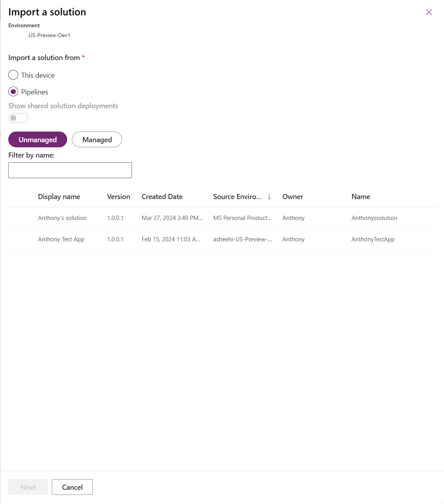Image resolution: width=444 pixels, height=504 pixels.
Task: Close the Import a solution panel
Action: pos(429,12)
